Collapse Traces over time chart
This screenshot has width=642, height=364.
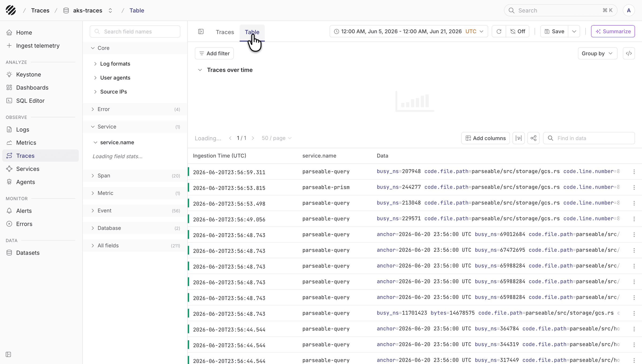pos(200,70)
